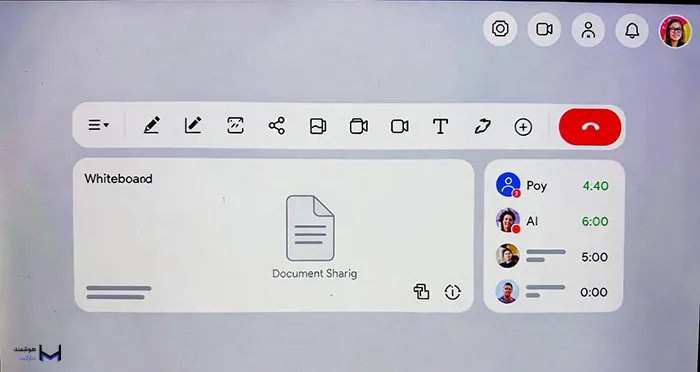Open settings hexagon icon at top
Viewport: 700px width, 372px height.
(x=500, y=29)
